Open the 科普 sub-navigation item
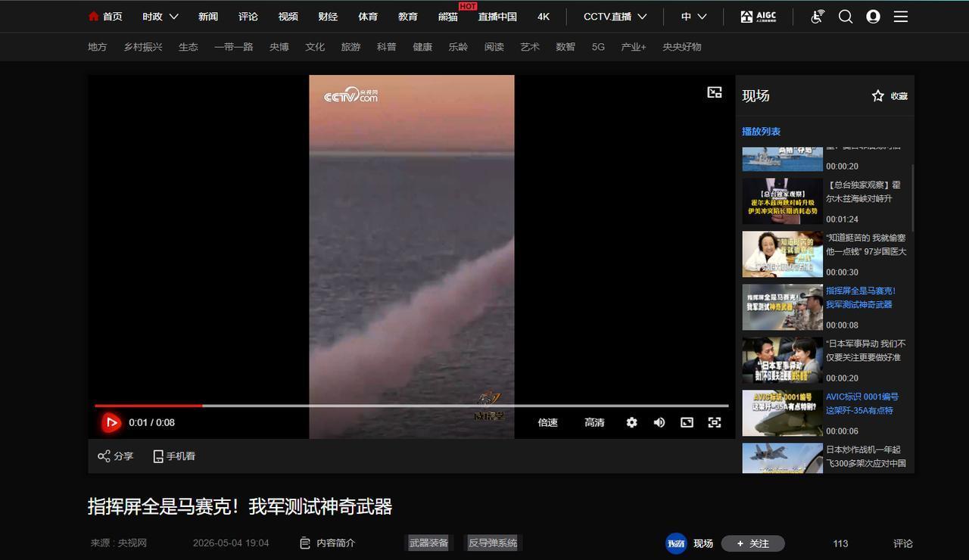Screen dimensions: 969x560 click(387, 47)
